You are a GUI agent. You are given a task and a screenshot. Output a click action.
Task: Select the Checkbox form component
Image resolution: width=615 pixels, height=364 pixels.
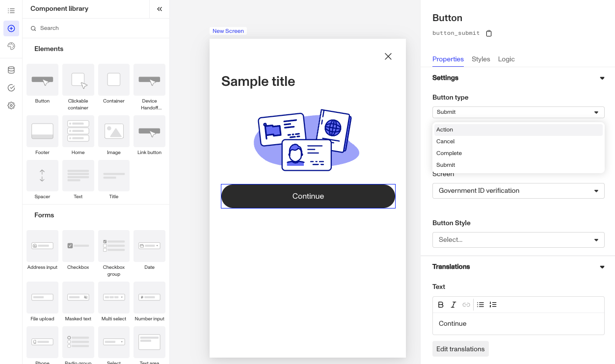pos(78,250)
